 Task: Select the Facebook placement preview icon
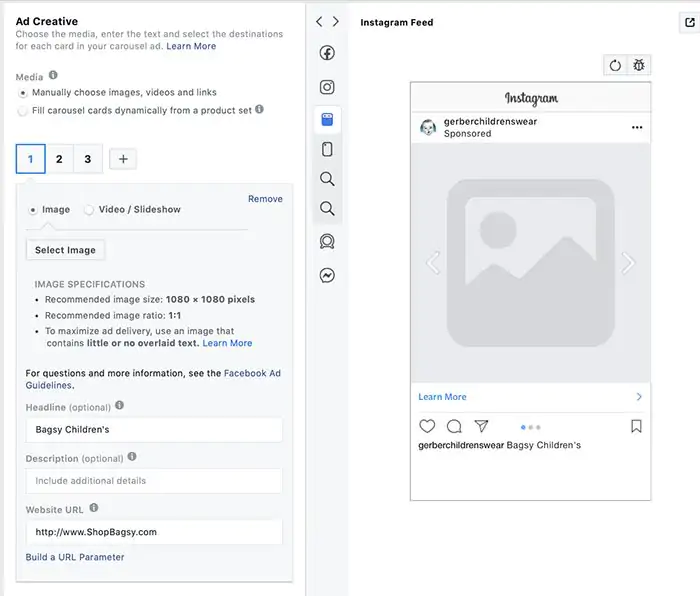pos(327,53)
